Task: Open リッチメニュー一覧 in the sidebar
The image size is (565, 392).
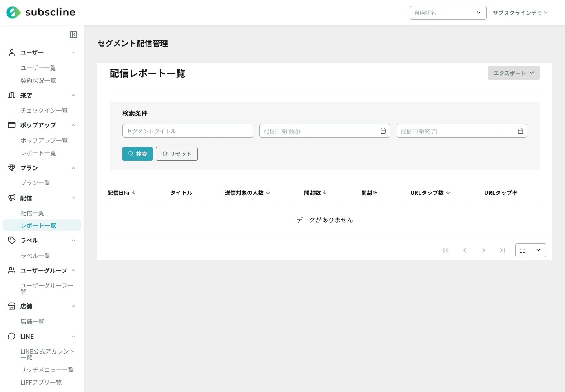Action: click(47, 370)
